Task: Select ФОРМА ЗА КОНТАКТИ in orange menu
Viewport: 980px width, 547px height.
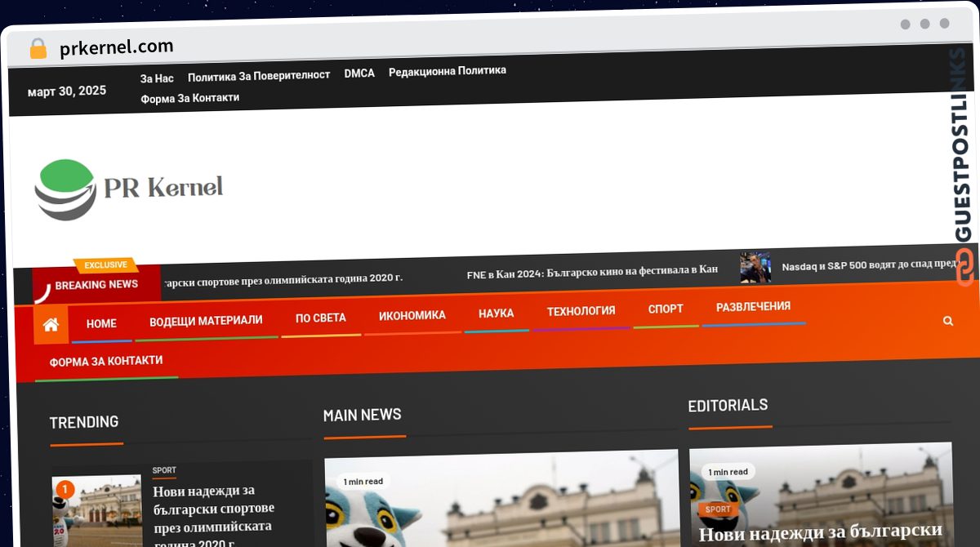Action: tap(106, 361)
